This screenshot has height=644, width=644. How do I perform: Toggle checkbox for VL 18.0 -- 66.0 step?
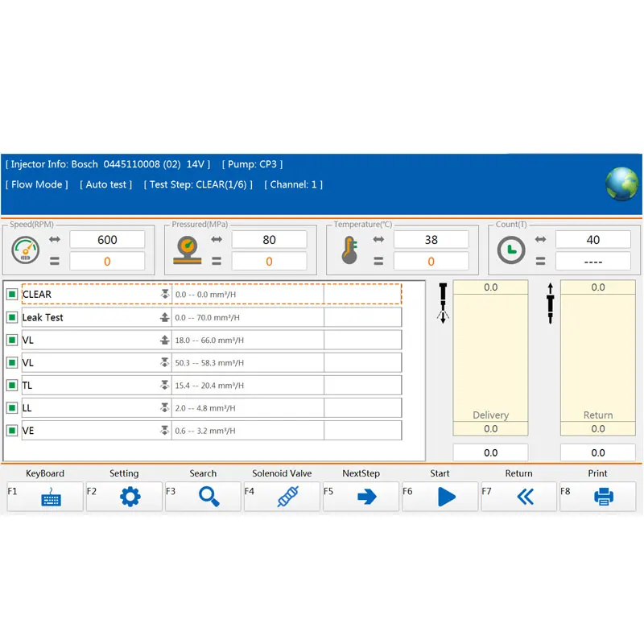pos(12,340)
